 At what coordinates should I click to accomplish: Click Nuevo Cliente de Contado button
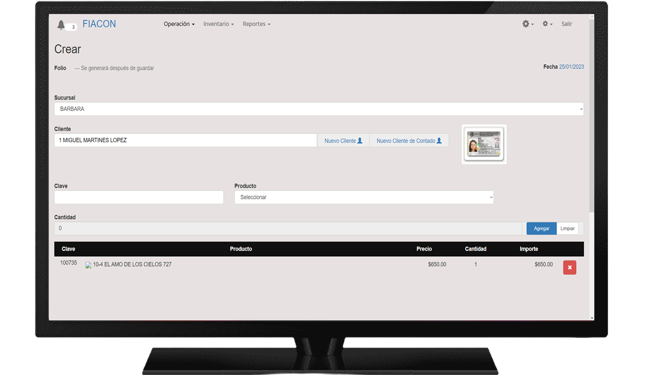(409, 141)
